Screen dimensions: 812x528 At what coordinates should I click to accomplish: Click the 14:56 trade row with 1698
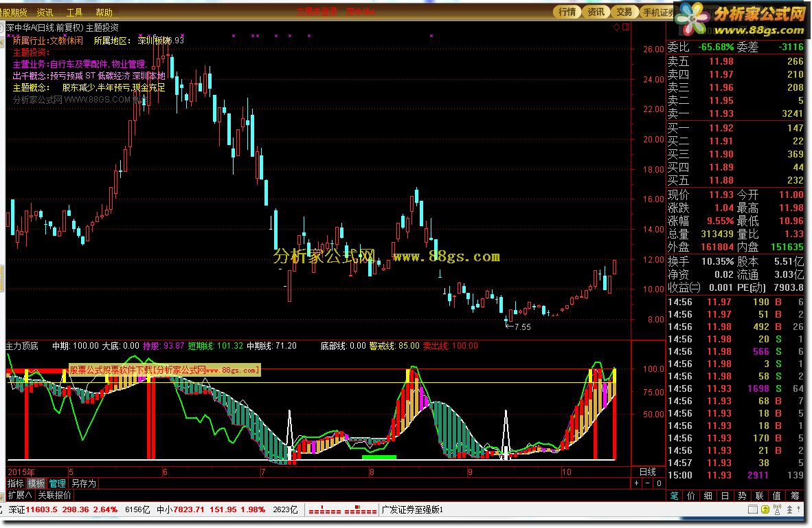735,388
